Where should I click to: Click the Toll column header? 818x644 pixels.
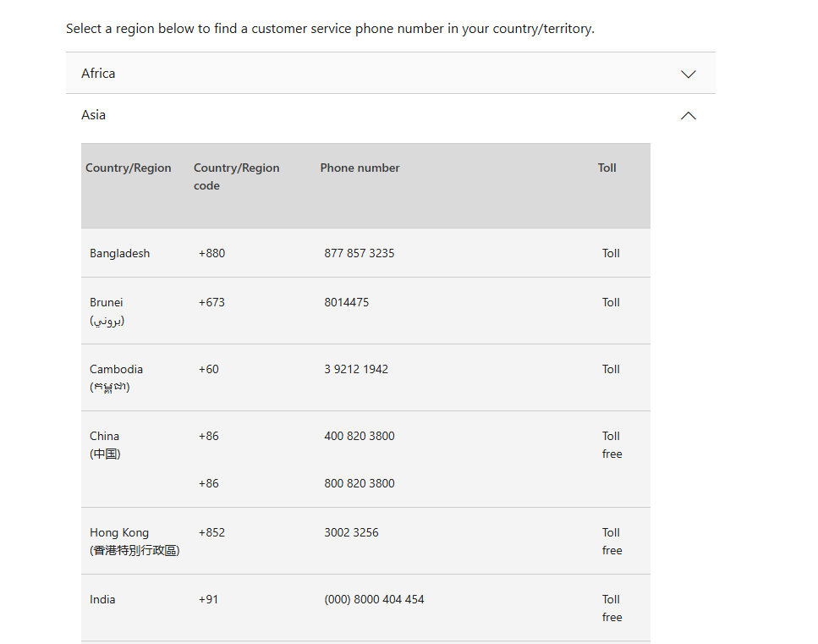point(607,168)
